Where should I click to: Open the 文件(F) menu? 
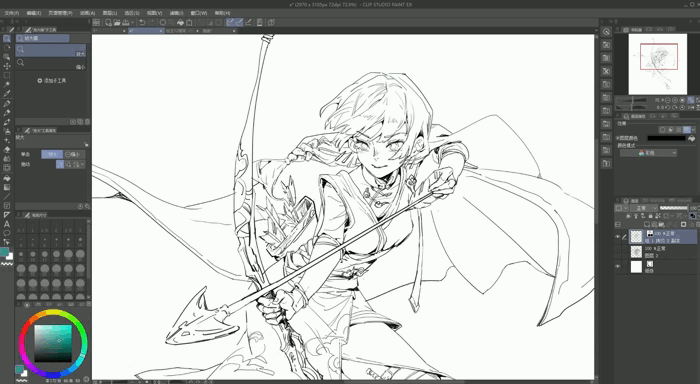coord(12,13)
